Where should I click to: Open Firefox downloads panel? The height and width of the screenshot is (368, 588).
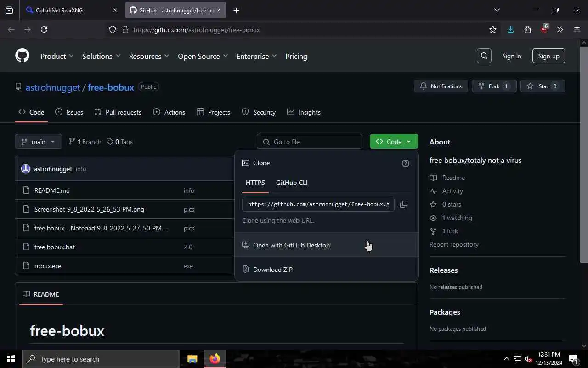[510, 29]
